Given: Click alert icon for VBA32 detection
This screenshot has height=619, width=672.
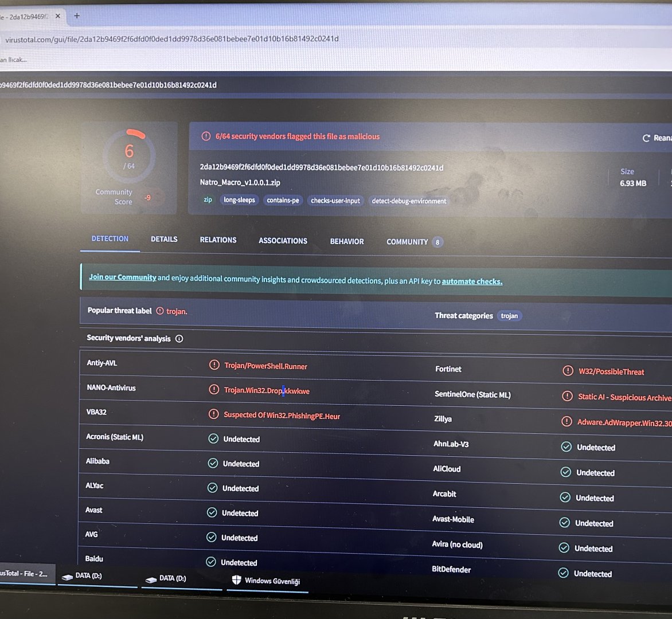Looking at the screenshot, I should click(213, 414).
